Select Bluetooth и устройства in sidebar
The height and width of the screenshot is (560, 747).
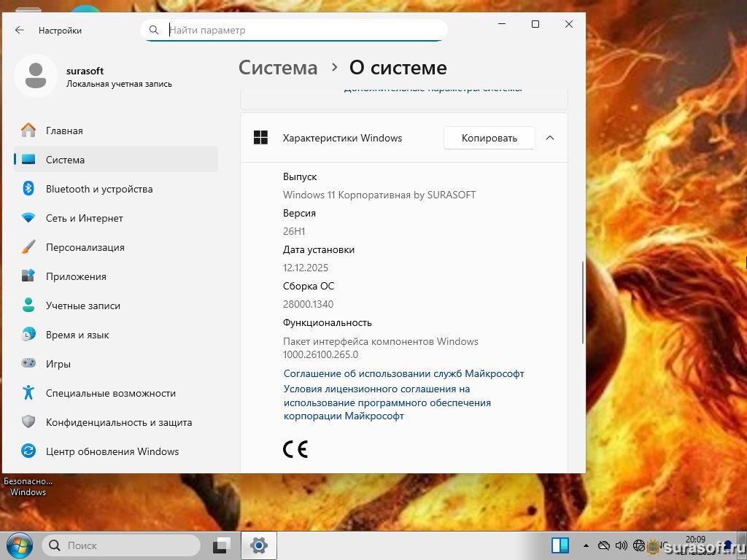(98, 189)
